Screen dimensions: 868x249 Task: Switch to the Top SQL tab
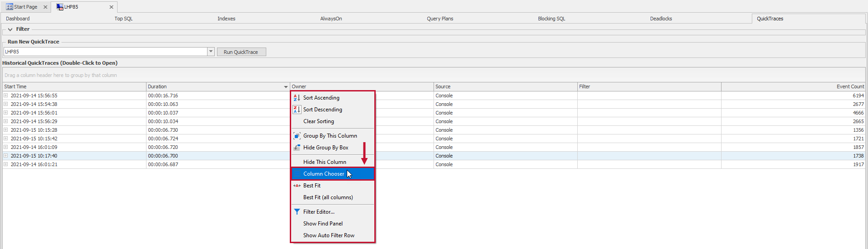point(123,19)
